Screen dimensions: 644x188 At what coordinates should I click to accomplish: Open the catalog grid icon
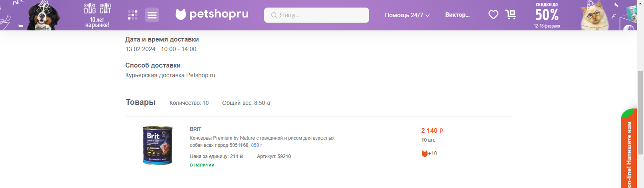click(133, 15)
